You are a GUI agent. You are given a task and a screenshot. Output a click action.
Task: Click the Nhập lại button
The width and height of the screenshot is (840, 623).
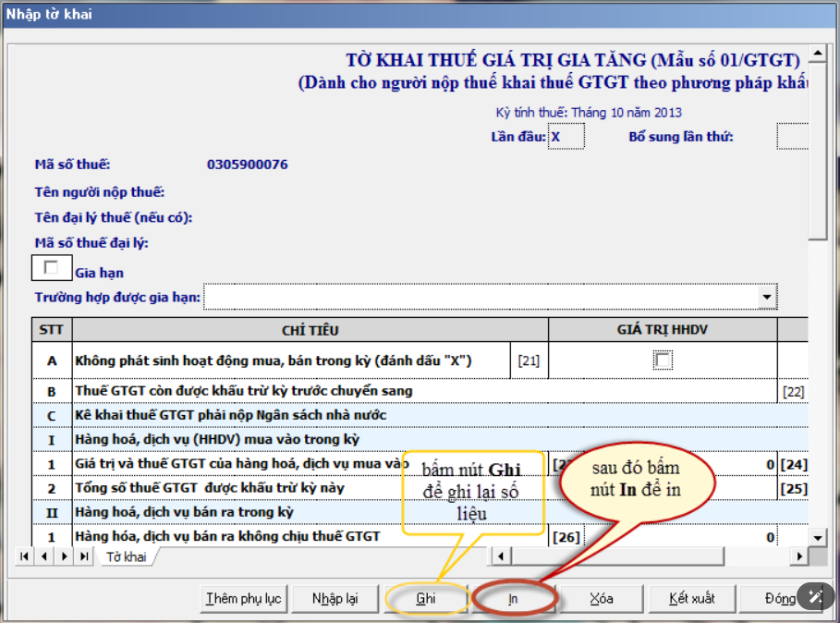pyautogui.click(x=335, y=598)
